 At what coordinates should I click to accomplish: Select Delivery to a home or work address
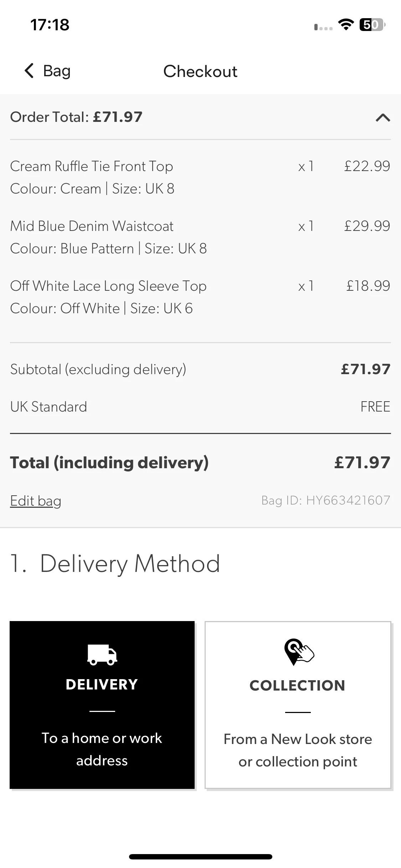pos(102,705)
